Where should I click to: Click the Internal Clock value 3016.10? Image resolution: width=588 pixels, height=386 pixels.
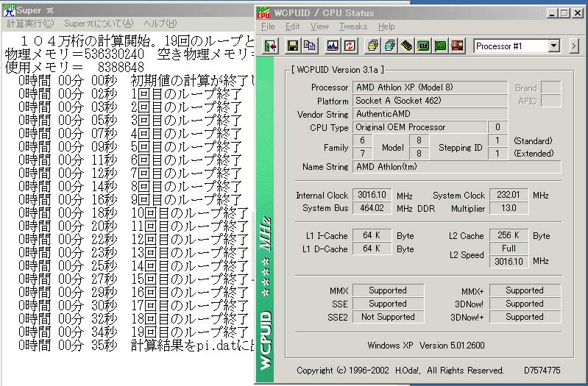point(372,195)
